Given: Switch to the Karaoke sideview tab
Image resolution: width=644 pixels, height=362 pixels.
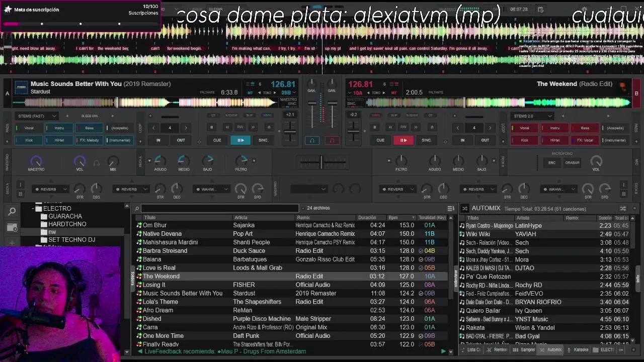Looking at the screenshot, I should [578, 350].
